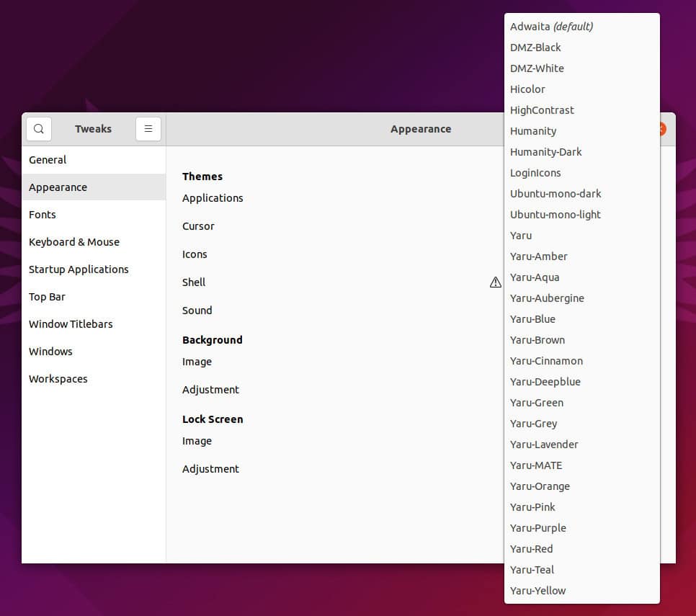Pick Yaru-Amber from the list
The height and width of the screenshot is (616, 696).
[x=582, y=256]
